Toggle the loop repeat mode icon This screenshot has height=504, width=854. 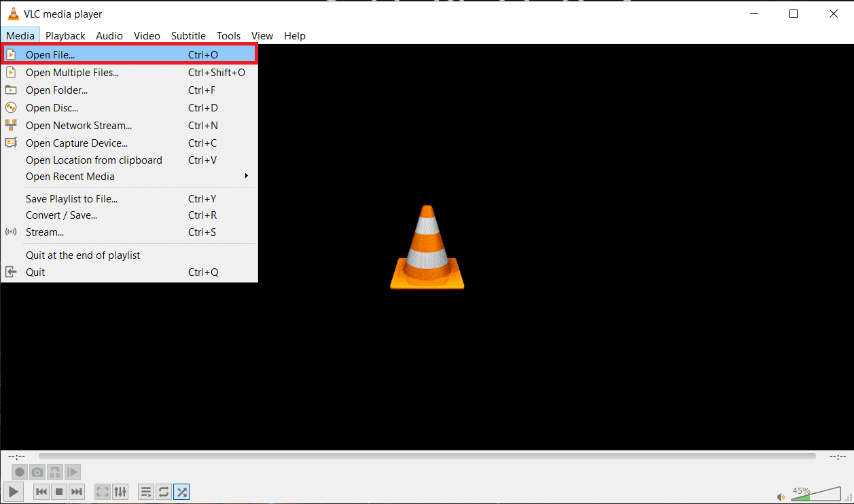[164, 491]
